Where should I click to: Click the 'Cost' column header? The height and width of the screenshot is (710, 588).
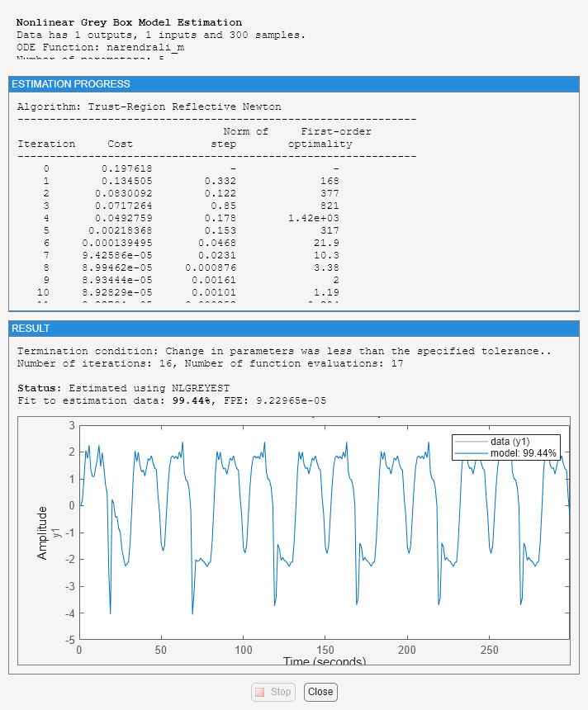click(120, 144)
